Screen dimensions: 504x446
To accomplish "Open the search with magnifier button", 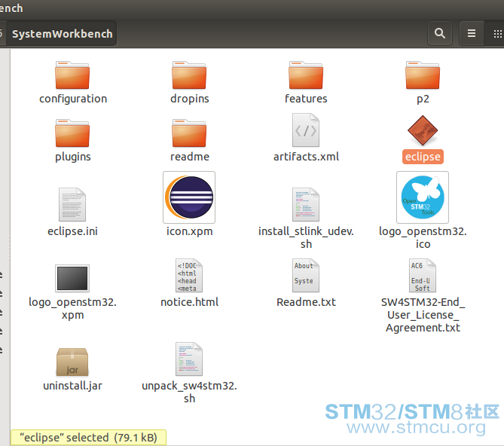I will click(x=440, y=34).
